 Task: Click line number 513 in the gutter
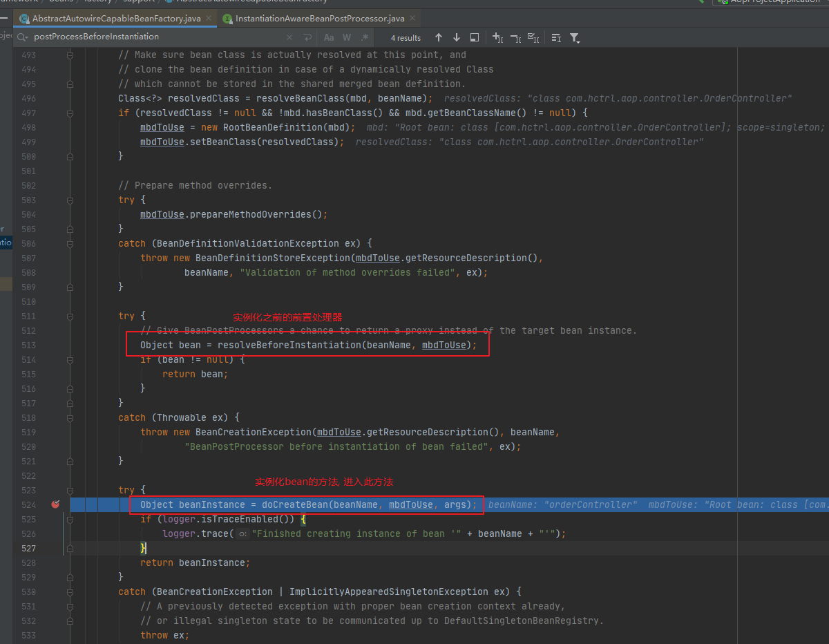tap(28, 345)
